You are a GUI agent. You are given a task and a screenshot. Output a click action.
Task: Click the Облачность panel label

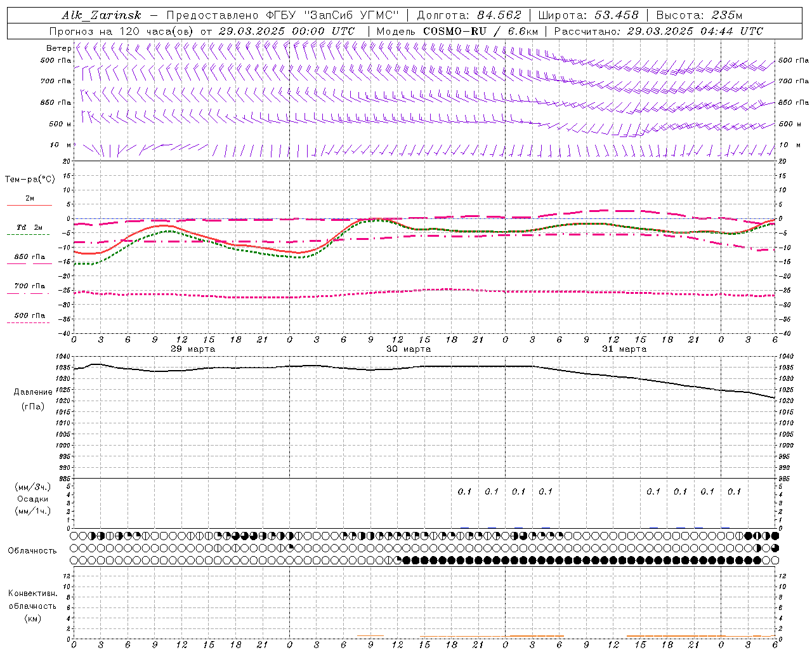[x=32, y=551]
